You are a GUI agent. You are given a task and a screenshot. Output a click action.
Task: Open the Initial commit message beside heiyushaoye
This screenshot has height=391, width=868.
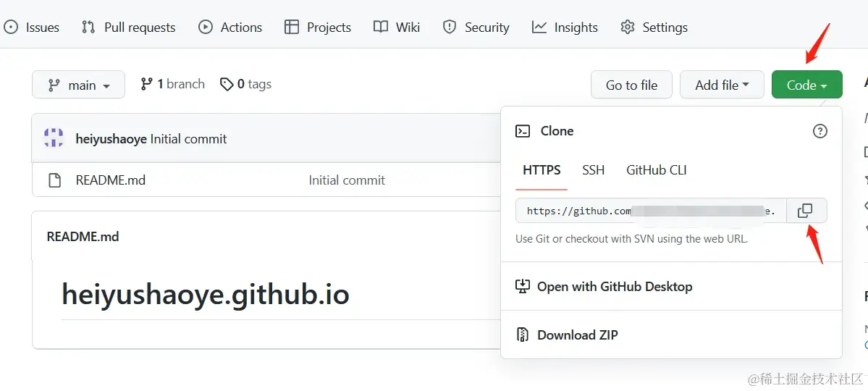coord(189,138)
